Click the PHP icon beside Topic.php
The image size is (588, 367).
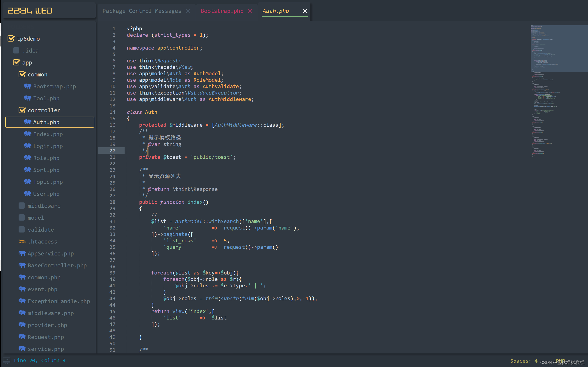(x=28, y=182)
